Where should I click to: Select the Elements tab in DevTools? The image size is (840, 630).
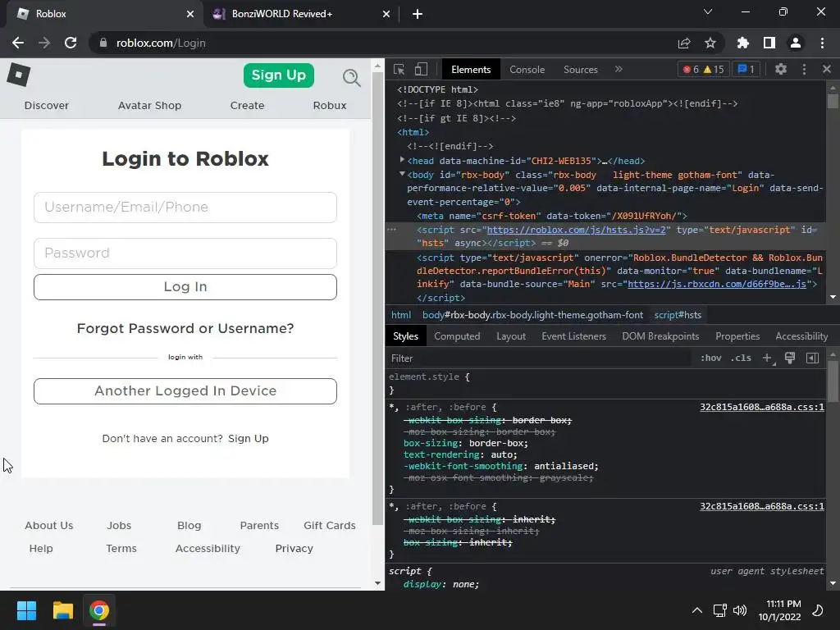[x=471, y=69]
